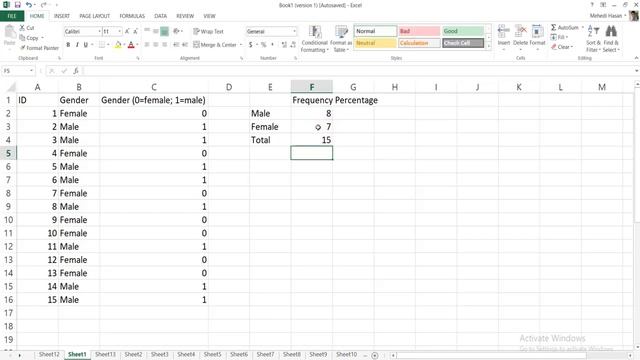Screen dimensions: 640x360
Task: Click the AutoSum sigma icon
Action: click(553, 27)
